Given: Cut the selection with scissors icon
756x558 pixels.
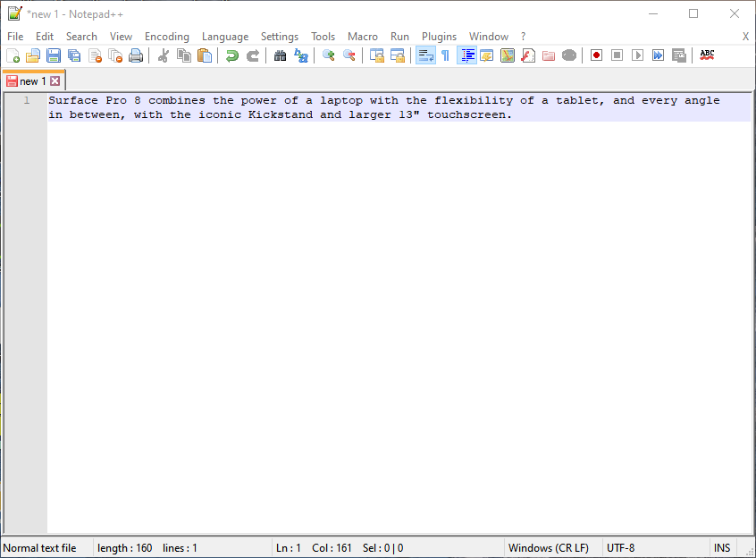Looking at the screenshot, I should tap(164, 56).
